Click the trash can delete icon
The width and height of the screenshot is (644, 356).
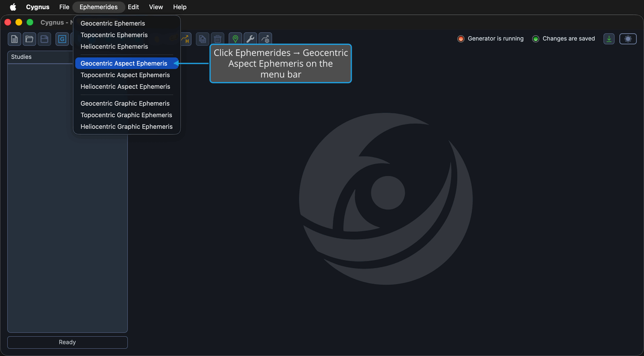click(218, 39)
